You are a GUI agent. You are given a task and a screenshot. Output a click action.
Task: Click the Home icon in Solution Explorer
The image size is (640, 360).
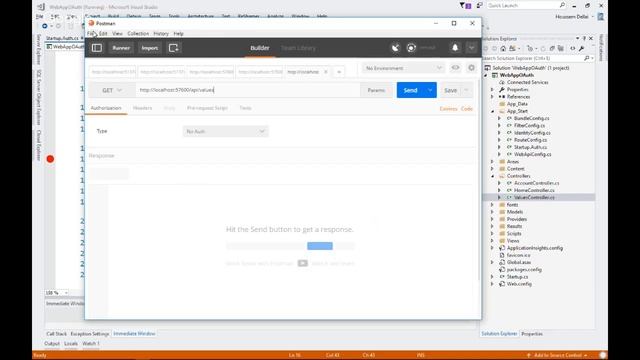coord(503,49)
